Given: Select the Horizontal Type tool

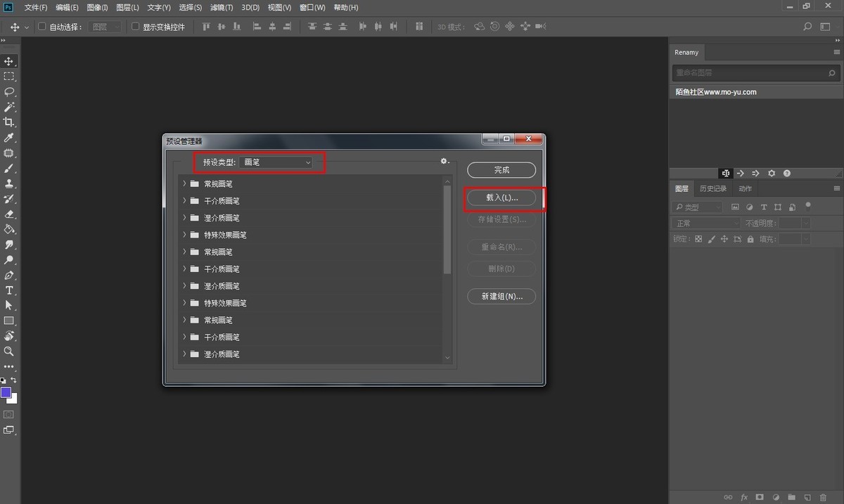Looking at the screenshot, I should [x=9, y=290].
